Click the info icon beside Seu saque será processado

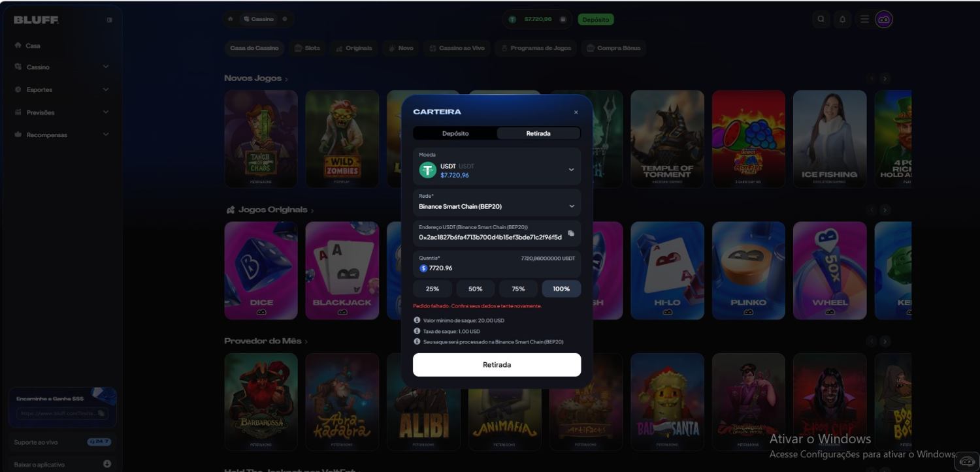(x=417, y=341)
